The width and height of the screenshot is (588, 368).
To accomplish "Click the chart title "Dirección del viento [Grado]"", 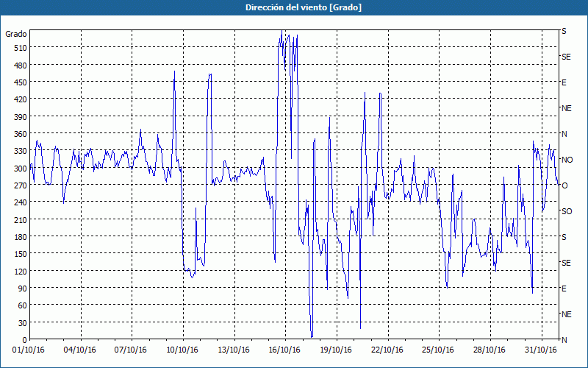I will click(294, 7).
